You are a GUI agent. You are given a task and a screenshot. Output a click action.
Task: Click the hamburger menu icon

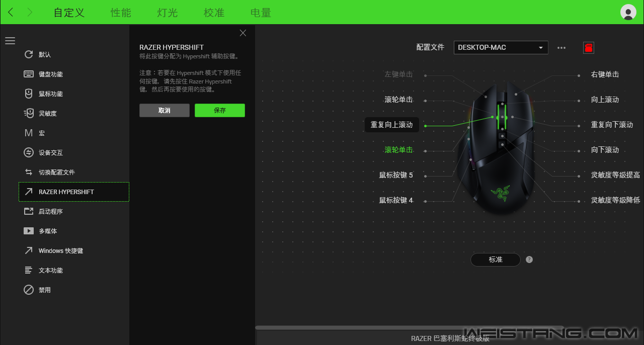tap(10, 41)
